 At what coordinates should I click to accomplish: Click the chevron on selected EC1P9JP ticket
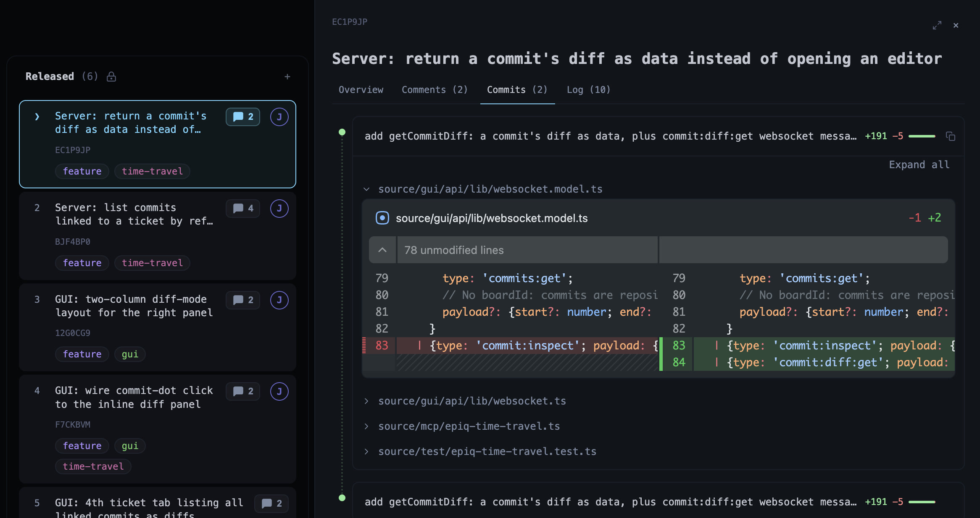tap(37, 116)
